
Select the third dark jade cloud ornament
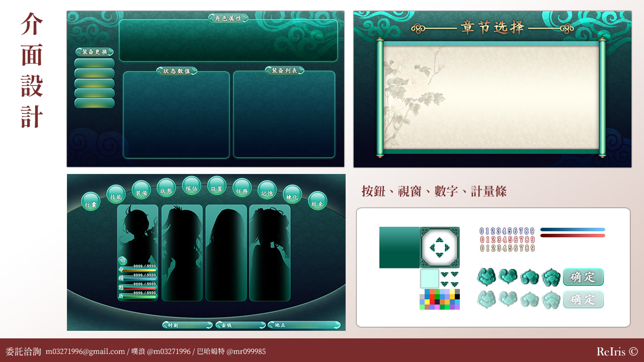tap(530, 277)
